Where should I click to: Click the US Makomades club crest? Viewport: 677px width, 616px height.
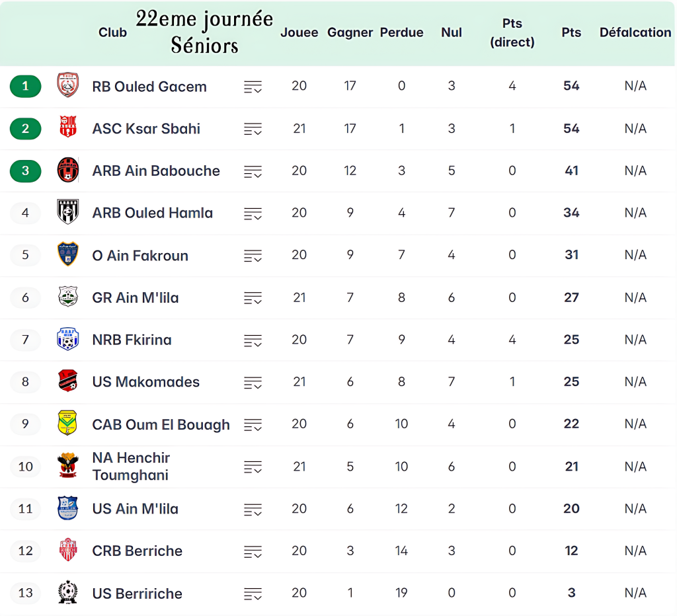pyautogui.click(x=67, y=381)
